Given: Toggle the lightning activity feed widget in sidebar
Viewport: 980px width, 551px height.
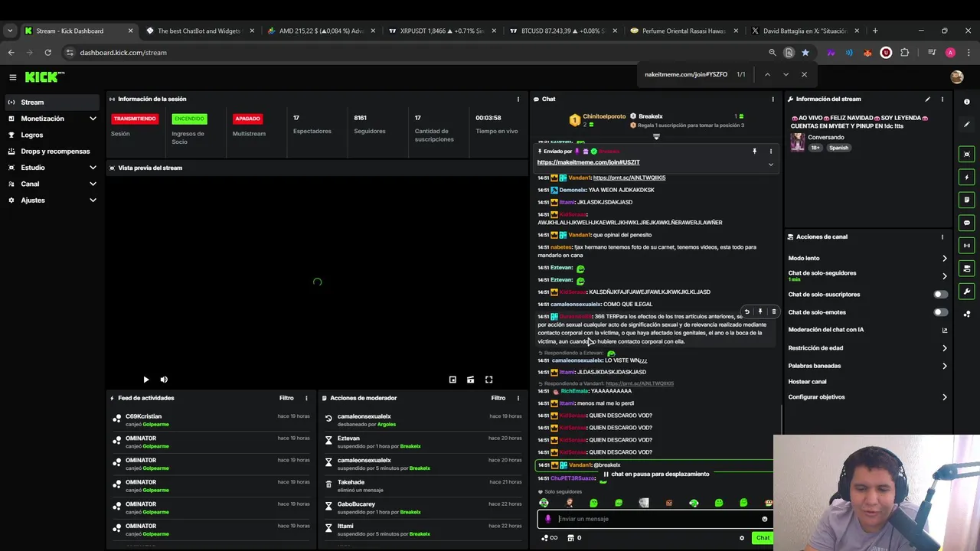Looking at the screenshot, I should tap(967, 177).
